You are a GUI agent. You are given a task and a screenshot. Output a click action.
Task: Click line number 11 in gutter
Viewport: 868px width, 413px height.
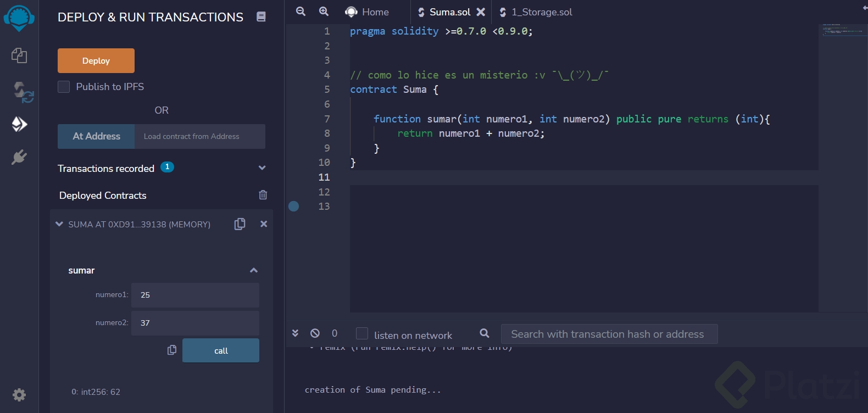[x=324, y=177]
